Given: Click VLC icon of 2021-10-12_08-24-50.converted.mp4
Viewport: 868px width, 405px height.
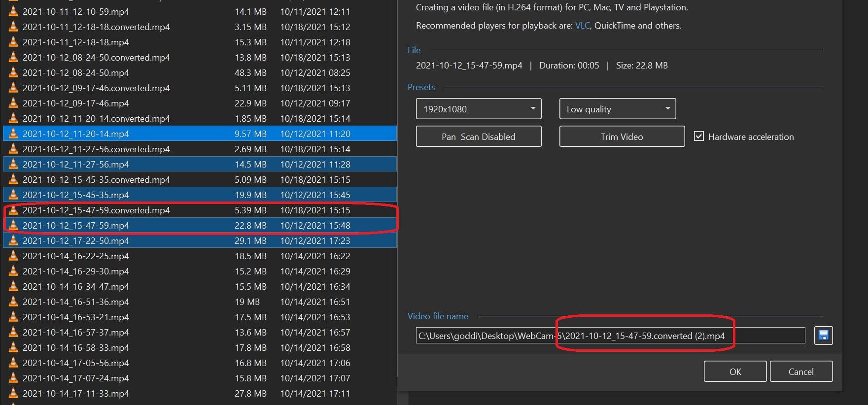Looking at the screenshot, I should 13,57.
